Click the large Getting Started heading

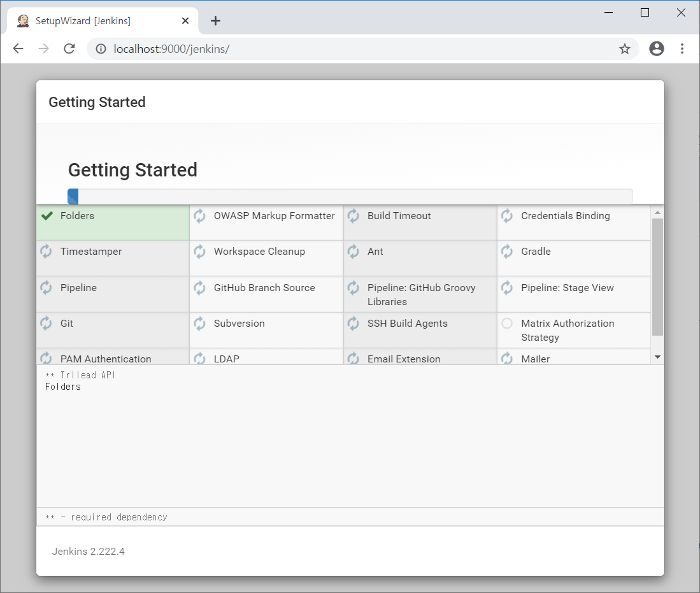pos(132,170)
